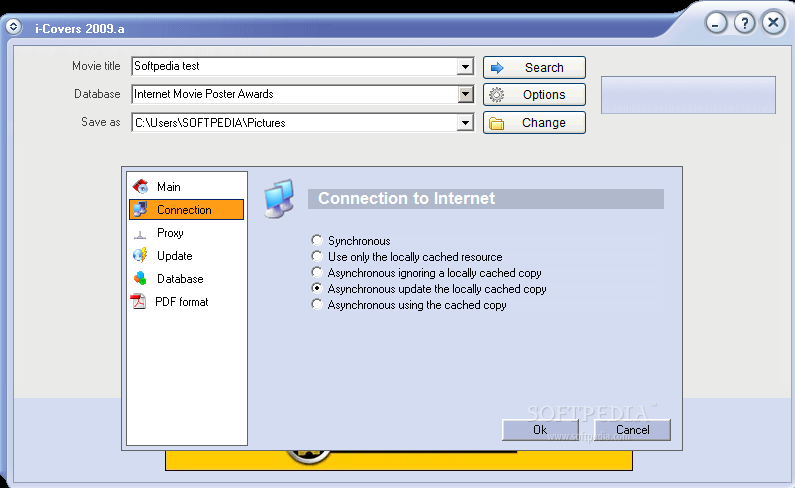The height and width of the screenshot is (488, 795).
Task: Click the Proxy section icon
Action: pyautogui.click(x=140, y=234)
